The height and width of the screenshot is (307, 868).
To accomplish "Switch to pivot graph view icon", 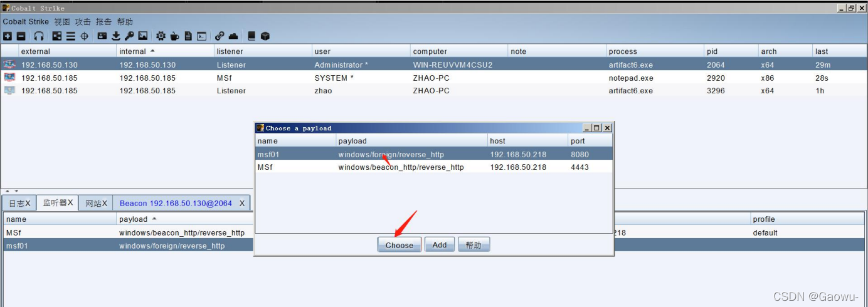I will (x=57, y=36).
